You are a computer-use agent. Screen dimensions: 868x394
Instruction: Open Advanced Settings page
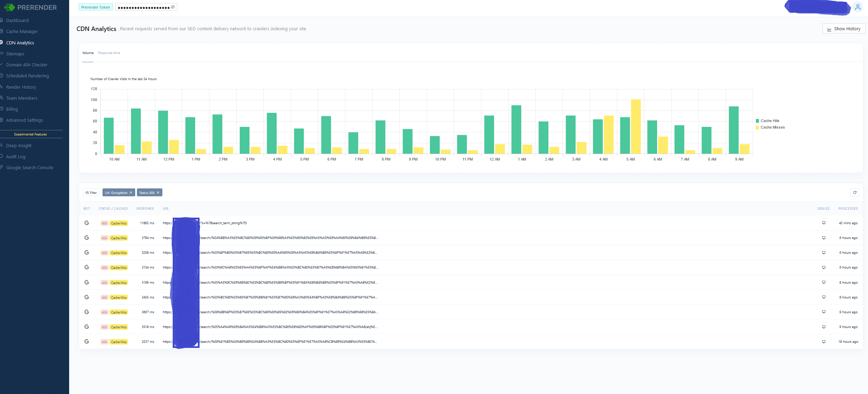(24, 120)
